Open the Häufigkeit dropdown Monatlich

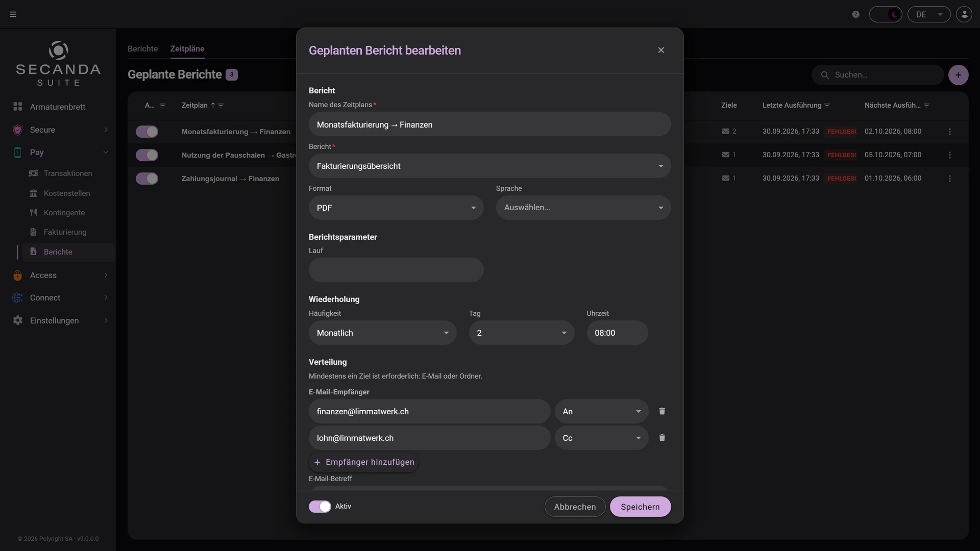[383, 333]
